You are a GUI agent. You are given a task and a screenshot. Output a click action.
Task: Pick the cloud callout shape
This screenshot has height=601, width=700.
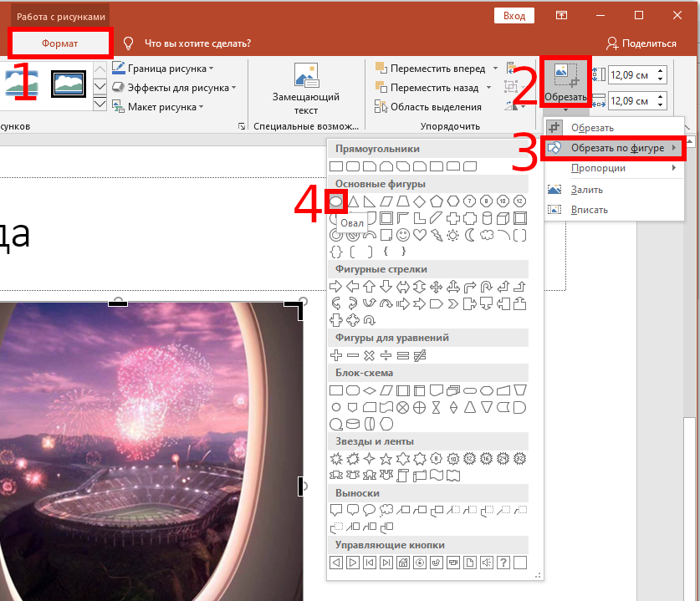click(x=386, y=510)
